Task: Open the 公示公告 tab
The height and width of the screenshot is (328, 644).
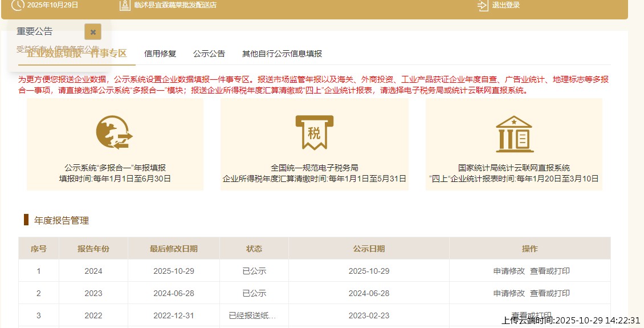Action: (x=209, y=54)
